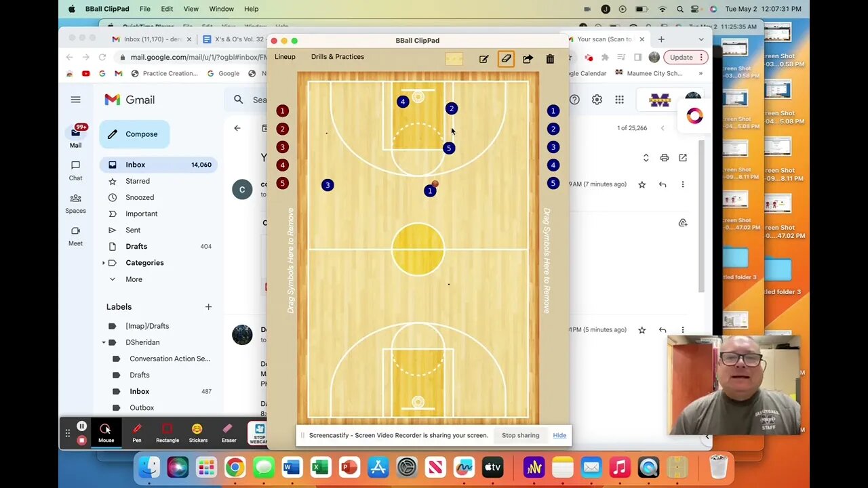The height and width of the screenshot is (488, 868).
Task: Select the pencil edit icon in ClipPad toolbar
Action: 484,59
